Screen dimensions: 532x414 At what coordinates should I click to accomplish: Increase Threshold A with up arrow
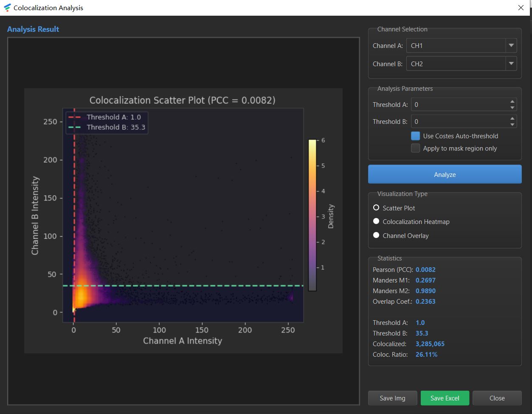pyautogui.click(x=512, y=102)
